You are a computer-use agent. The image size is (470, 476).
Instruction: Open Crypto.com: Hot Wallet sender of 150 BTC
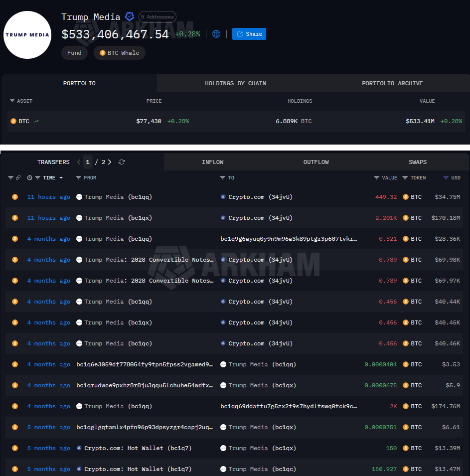point(138,449)
